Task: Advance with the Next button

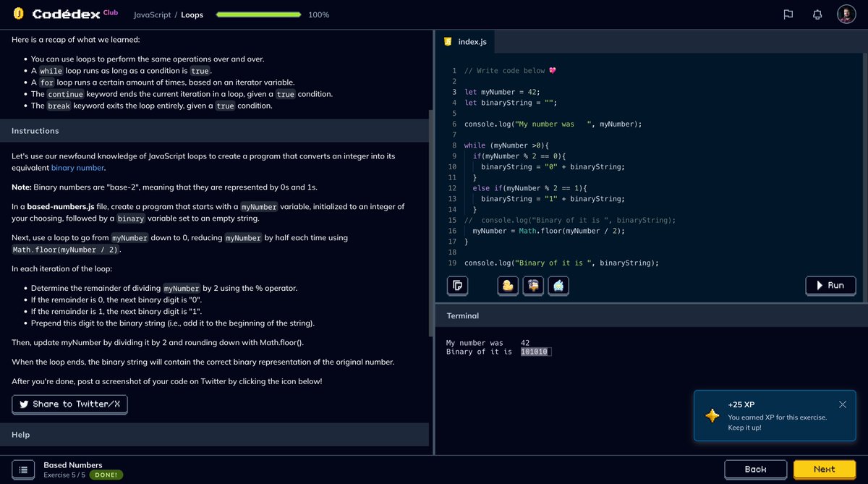Action: (824, 469)
